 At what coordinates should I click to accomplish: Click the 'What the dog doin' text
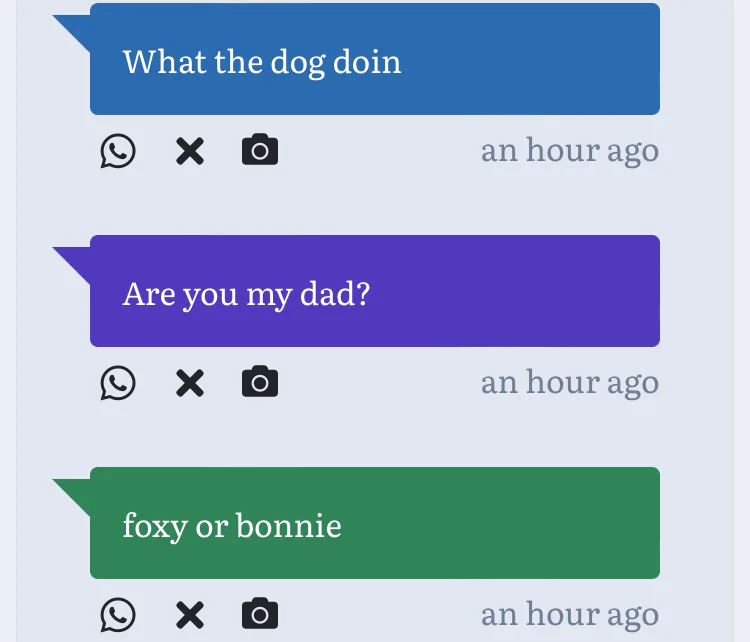(262, 62)
